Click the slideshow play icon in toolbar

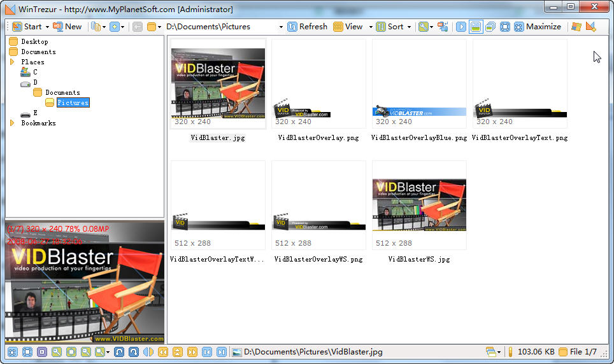461,27
